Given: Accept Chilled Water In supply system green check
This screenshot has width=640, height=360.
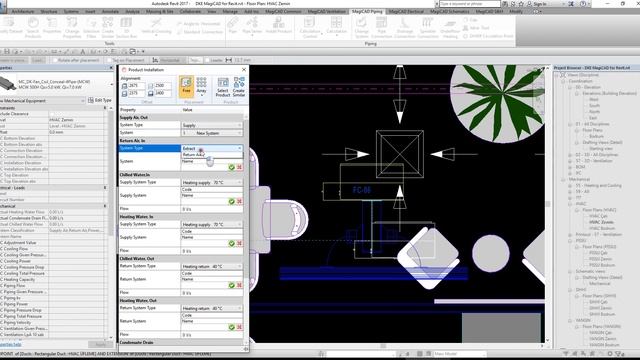Looking at the screenshot, I should click(x=231, y=202).
